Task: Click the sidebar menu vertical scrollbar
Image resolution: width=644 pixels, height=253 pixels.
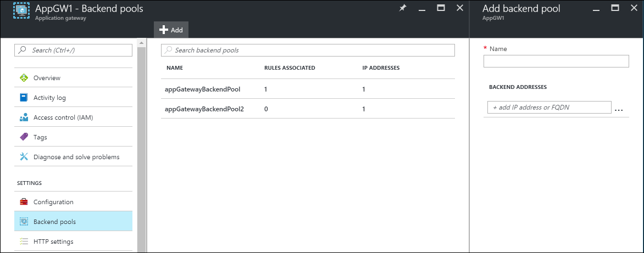Action: pos(141,143)
